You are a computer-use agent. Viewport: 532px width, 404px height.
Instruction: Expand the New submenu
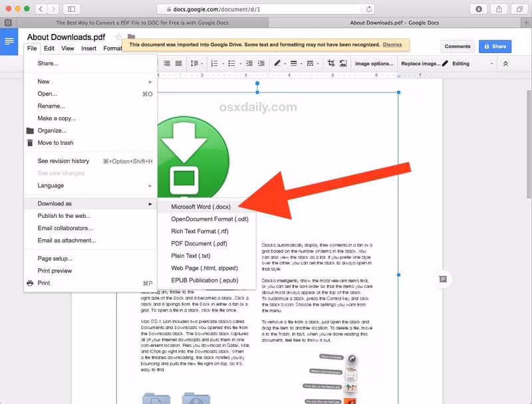coord(90,82)
